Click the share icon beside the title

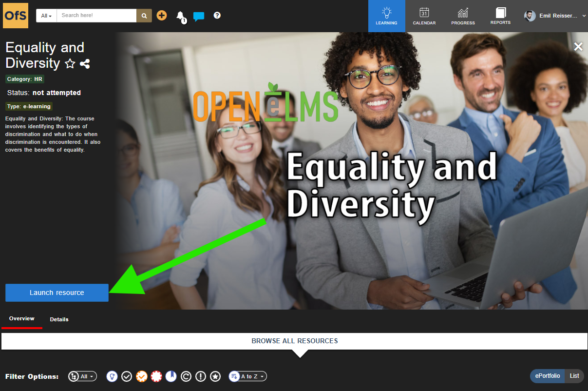[85, 63]
